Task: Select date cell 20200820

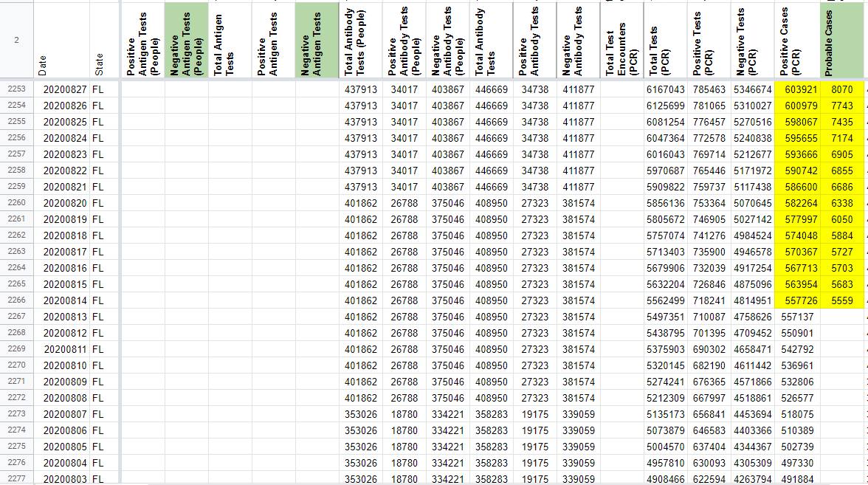Action: [x=61, y=202]
